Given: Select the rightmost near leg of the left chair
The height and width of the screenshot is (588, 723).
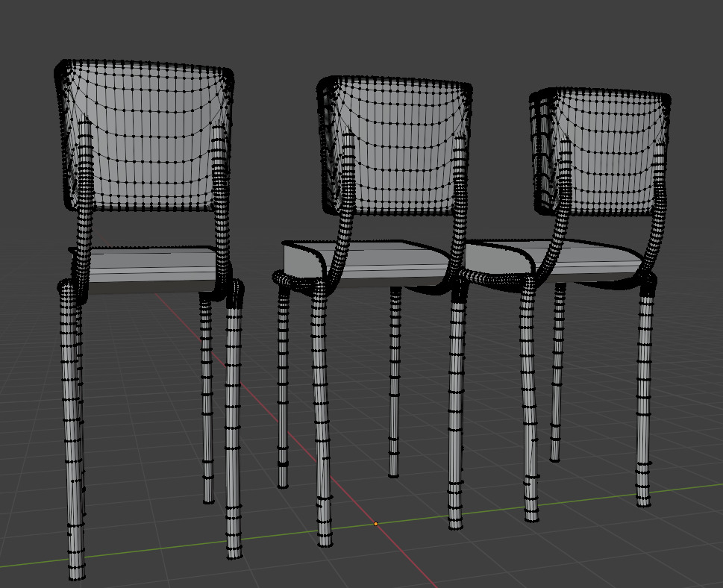Looking at the screenshot, I should click(234, 419).
